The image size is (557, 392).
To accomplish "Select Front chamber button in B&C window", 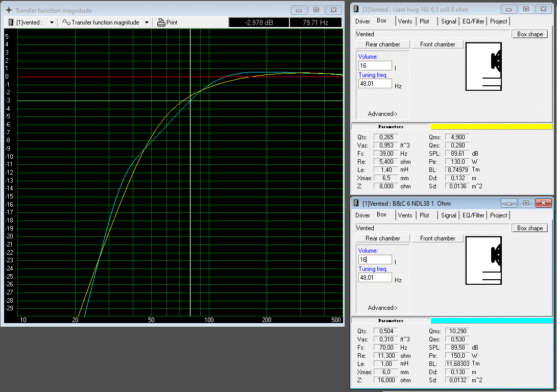I will click(x=438, y=238).
